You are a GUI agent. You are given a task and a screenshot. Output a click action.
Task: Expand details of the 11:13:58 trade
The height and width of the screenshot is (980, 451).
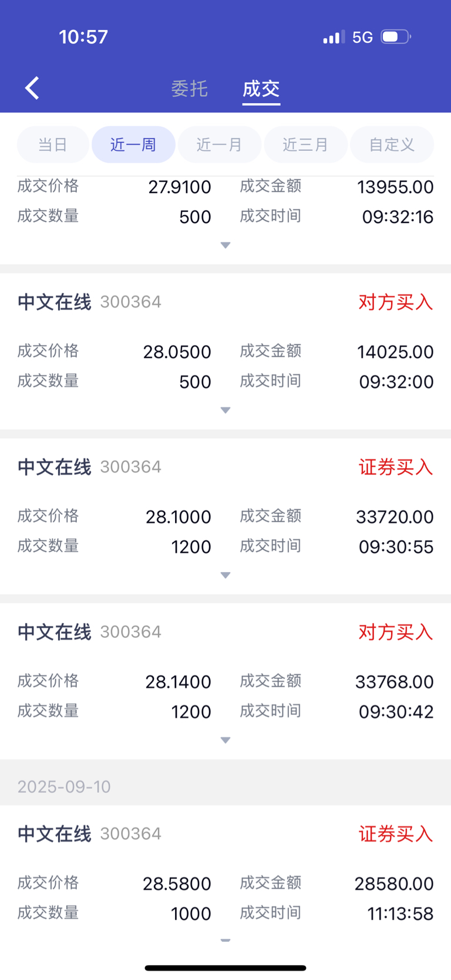coord(225,940)
